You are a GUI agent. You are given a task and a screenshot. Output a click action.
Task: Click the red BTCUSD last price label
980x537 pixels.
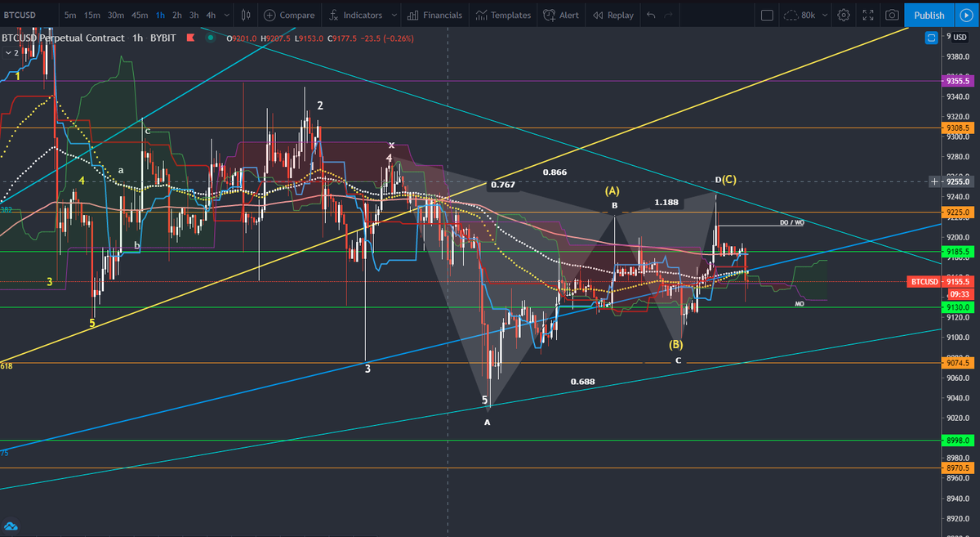point(940,281)
